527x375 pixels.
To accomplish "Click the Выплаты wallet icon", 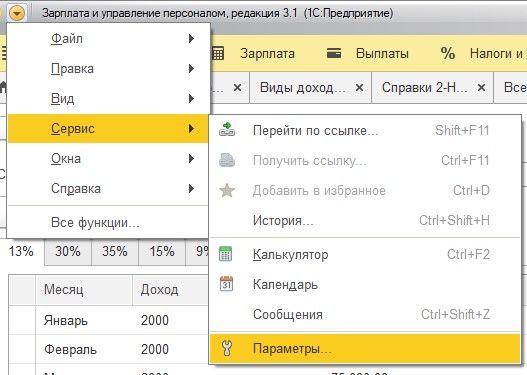I will [x=334, y=53].
